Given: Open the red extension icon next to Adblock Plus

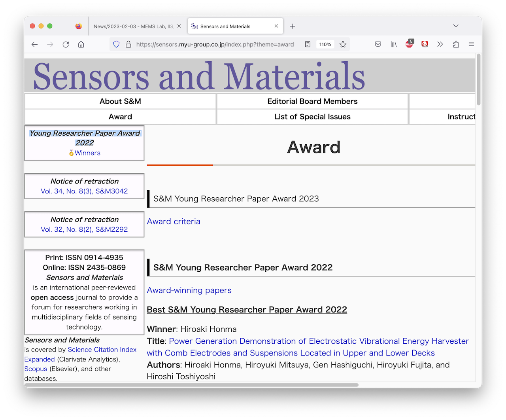Looking at the screenshot, I should click(x=425, y=44).
